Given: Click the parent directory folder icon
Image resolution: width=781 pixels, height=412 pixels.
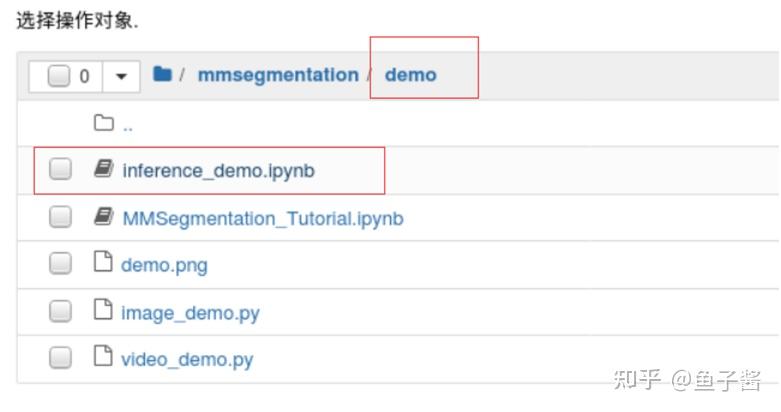Looking at the screenshot, I should point(103,123).
